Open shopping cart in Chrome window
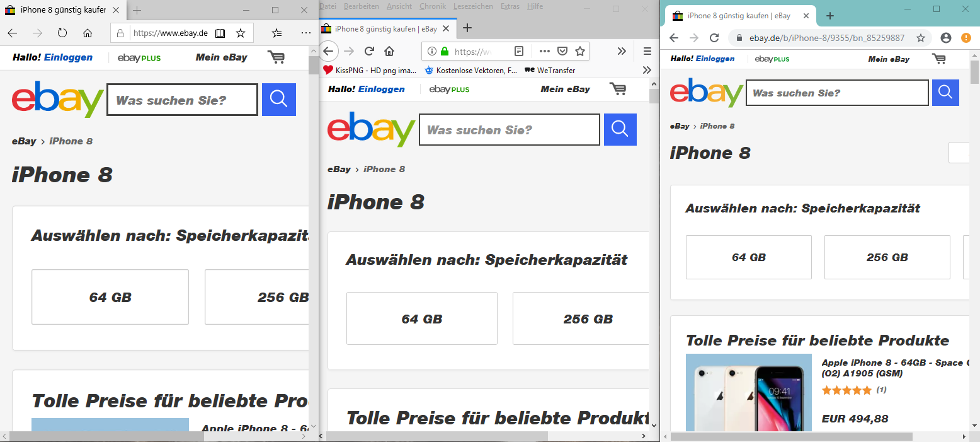This screenshot has height=442, width=980. (939, 59)
